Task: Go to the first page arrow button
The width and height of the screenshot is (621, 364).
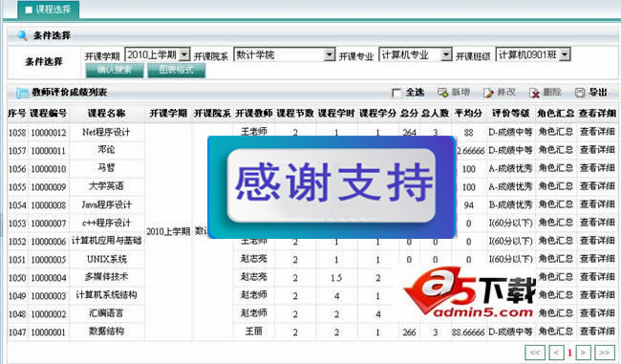Action: click(535, 353)
